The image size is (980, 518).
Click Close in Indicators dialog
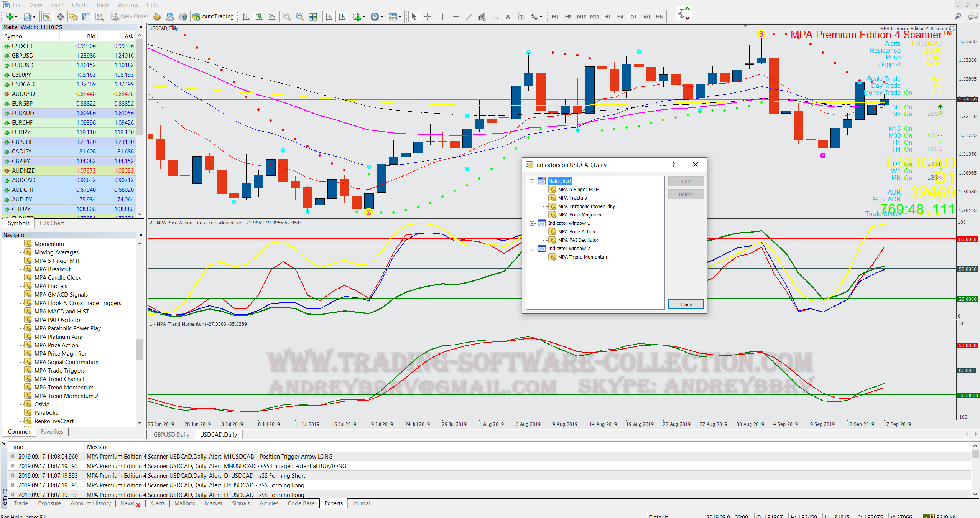coord(686,304)
